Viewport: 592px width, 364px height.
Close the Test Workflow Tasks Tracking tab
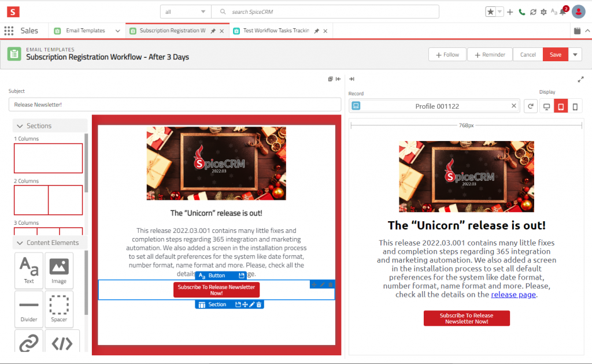click(325, 31)
